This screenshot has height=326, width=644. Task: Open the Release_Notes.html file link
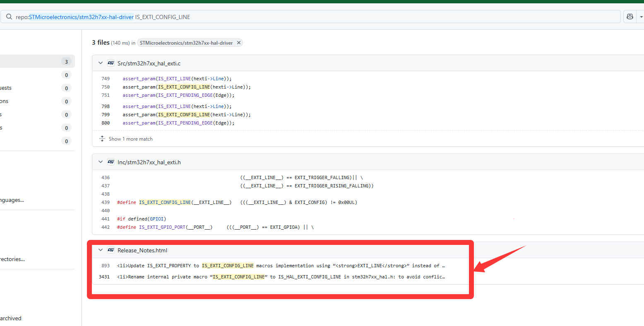click(142, 250)
